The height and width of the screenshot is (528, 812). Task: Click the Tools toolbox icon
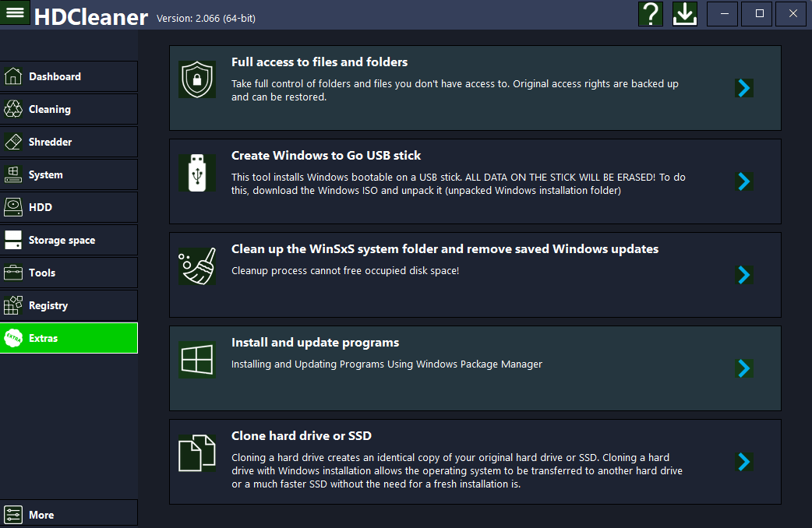click(x=13, y=273)
